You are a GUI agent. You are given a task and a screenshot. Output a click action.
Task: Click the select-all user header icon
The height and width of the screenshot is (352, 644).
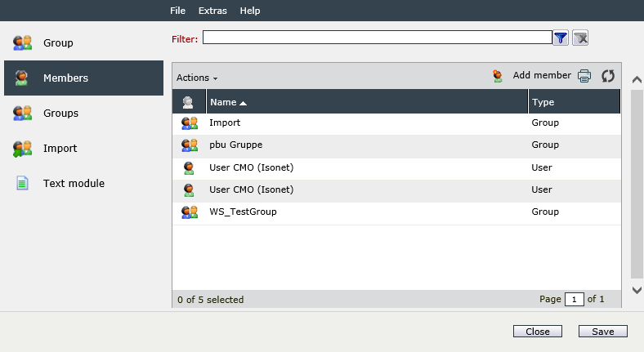pyautogui.click(x=188, y=102)
